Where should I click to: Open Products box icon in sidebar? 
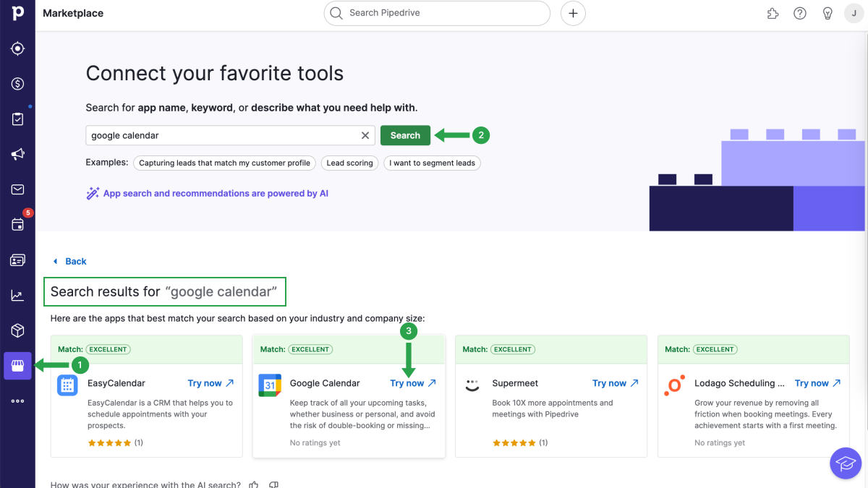coord(17,330)
